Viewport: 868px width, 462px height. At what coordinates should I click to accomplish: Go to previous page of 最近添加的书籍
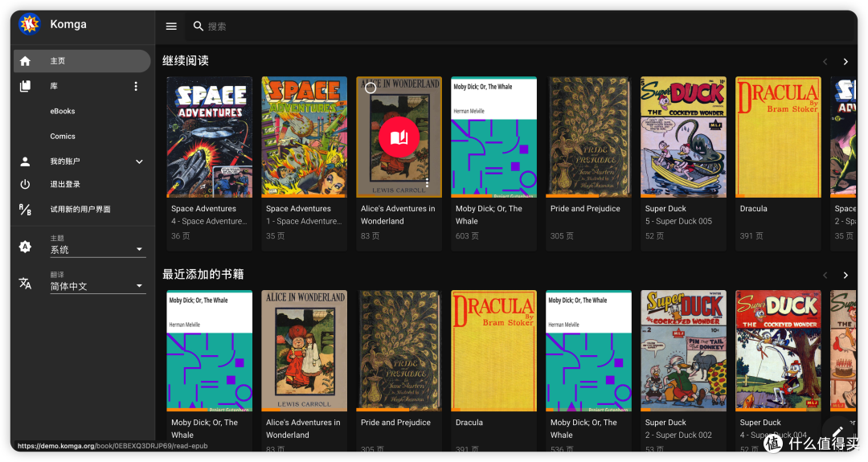(x=825, y=275)
